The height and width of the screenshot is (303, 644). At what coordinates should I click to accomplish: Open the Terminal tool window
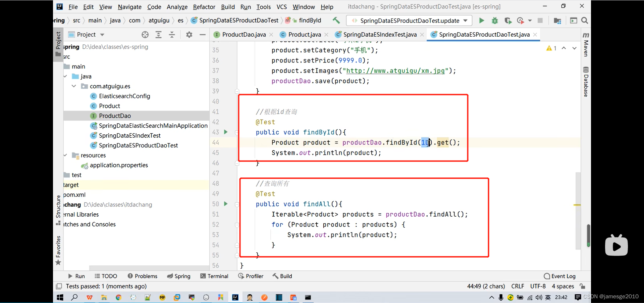(x=214, y=276)
